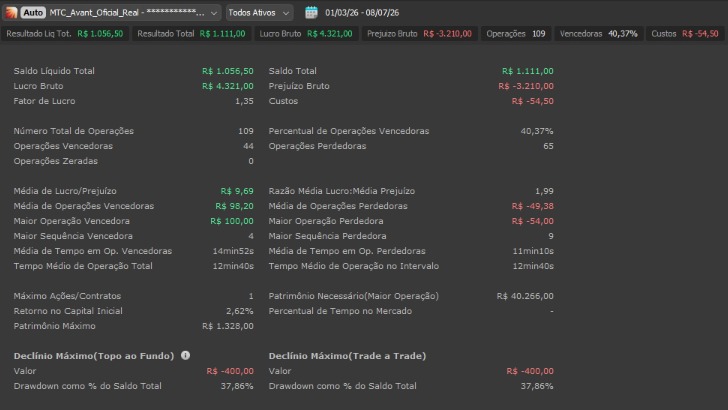Click the Declínio Máximo(Topo ao Fundo) heading

[x=94, y=356]
